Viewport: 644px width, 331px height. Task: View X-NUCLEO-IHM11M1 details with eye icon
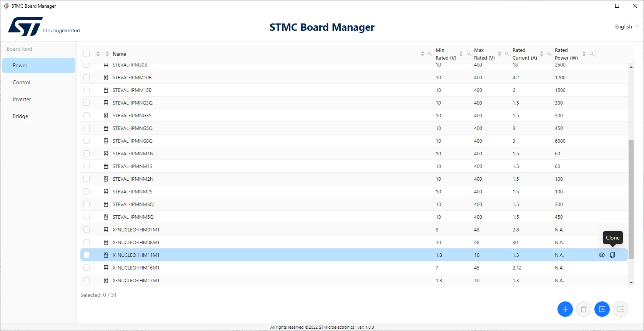602,255
